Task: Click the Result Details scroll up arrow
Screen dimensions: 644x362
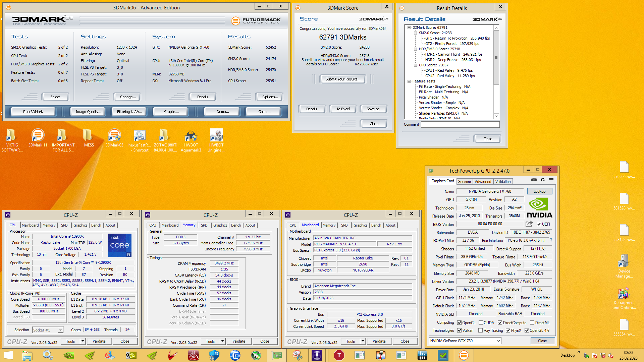Action: coord(496,28)
